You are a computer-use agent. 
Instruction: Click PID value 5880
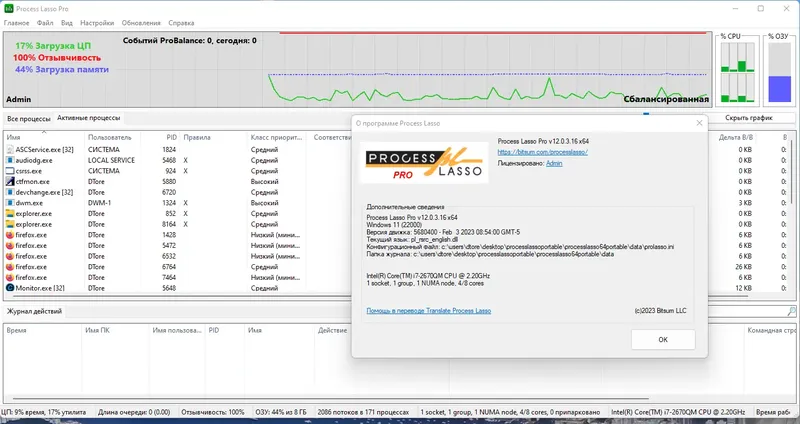[x=168, y=182]
